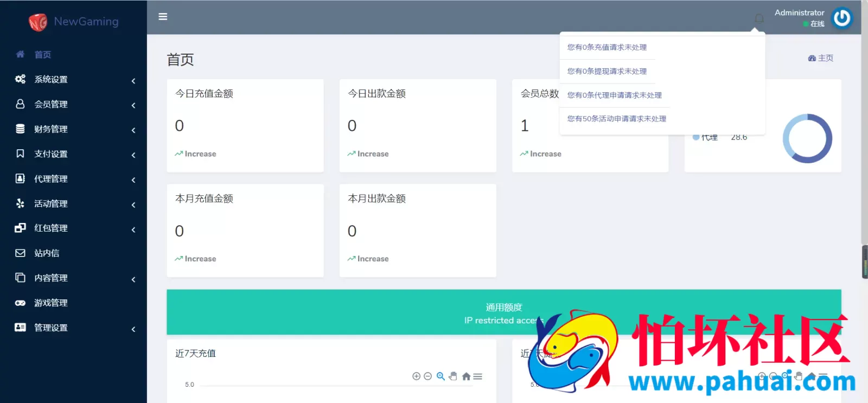Click the ID card icon for 管理设置

(20, 327)
